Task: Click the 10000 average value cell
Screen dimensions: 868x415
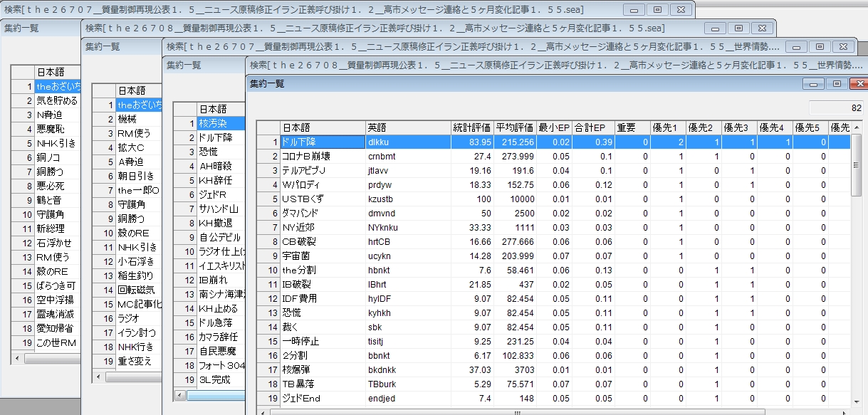Action: 515,199
